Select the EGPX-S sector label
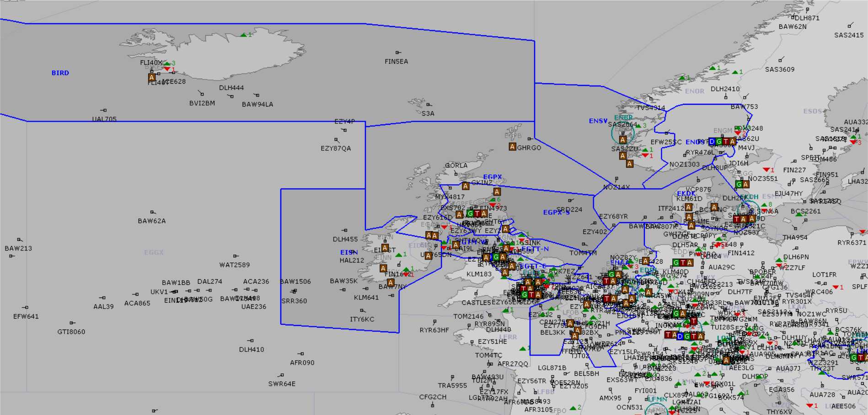868x415 pixels. click(x=556, y=213)
